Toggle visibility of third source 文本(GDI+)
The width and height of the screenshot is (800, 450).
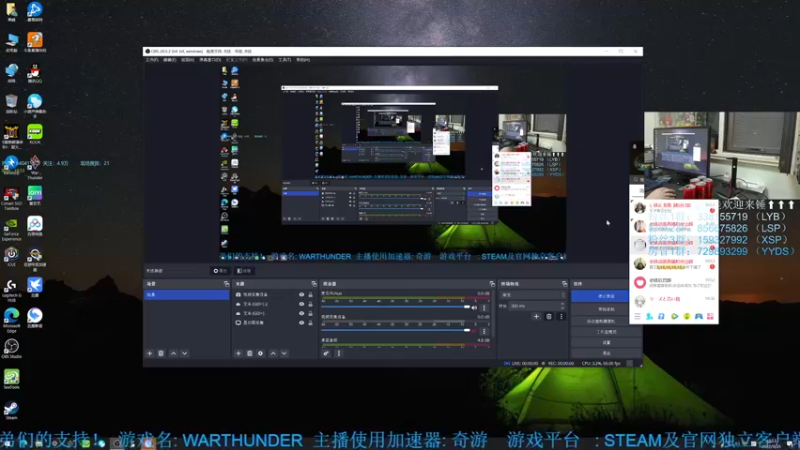pos(302,313)
